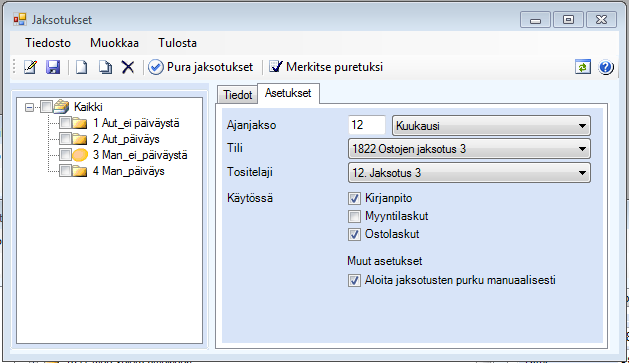Check the 2 Aut_päiväys checkbox
This screenshot has height=363, width=629.
pos(65,138)
